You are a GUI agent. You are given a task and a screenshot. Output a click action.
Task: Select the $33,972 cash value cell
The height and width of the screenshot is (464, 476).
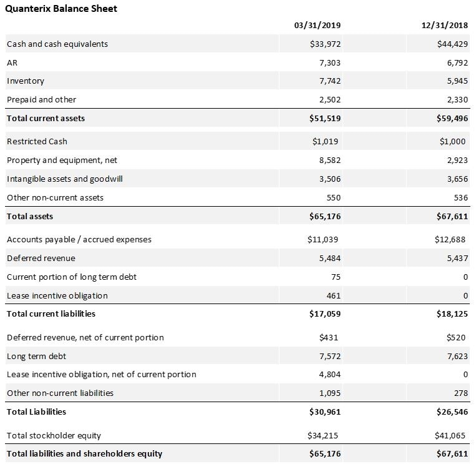(325, 44)
